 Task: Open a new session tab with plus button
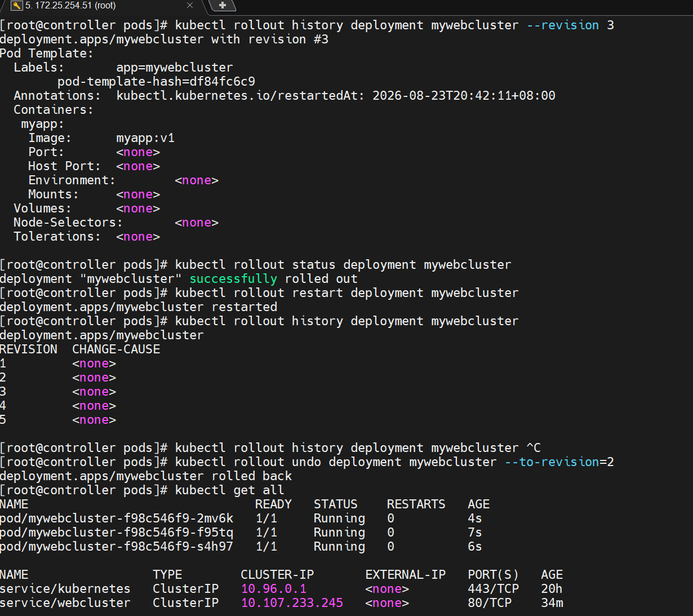(x=222, y=6)
